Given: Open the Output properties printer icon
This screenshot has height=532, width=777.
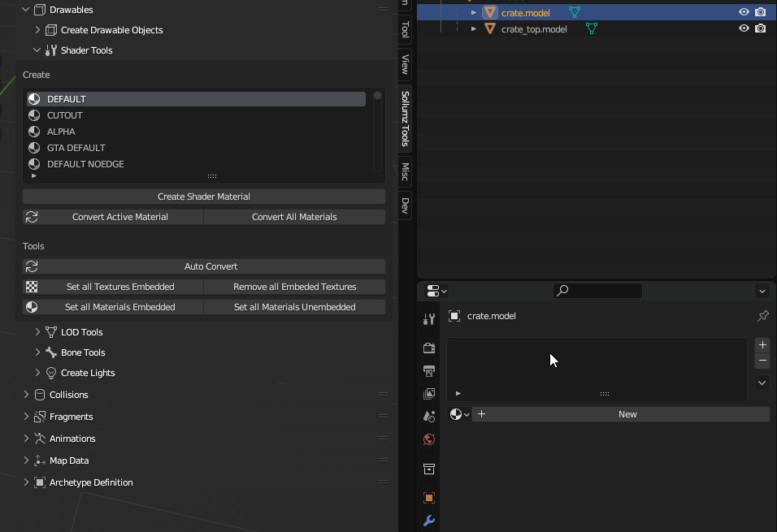Looking at the screenshot, I should 429,371.
